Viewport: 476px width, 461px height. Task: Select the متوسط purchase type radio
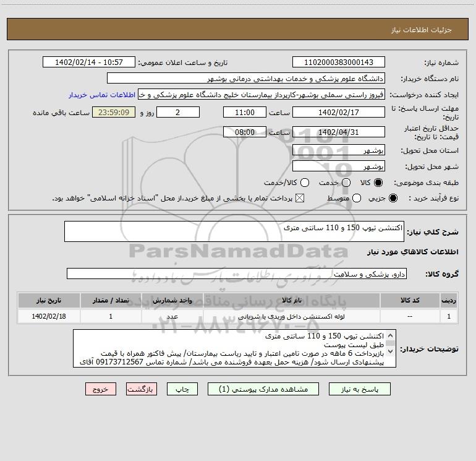[357, 198]
